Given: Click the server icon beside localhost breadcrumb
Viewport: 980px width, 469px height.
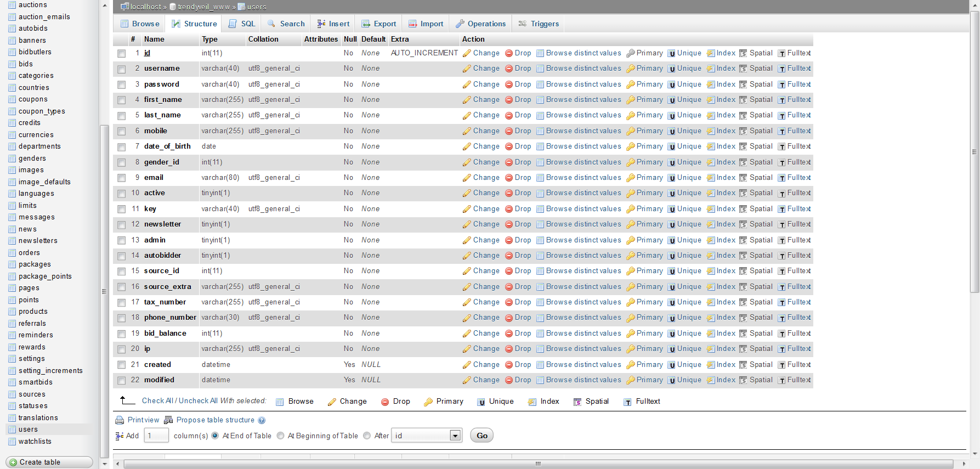Looking at the screenshot, I should [124, 7].
